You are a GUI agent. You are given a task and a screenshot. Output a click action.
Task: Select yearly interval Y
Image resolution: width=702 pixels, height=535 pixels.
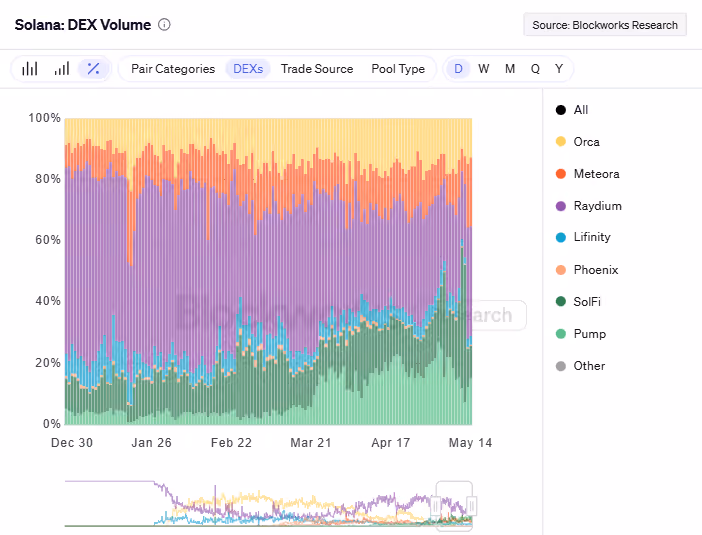[559, 69]
